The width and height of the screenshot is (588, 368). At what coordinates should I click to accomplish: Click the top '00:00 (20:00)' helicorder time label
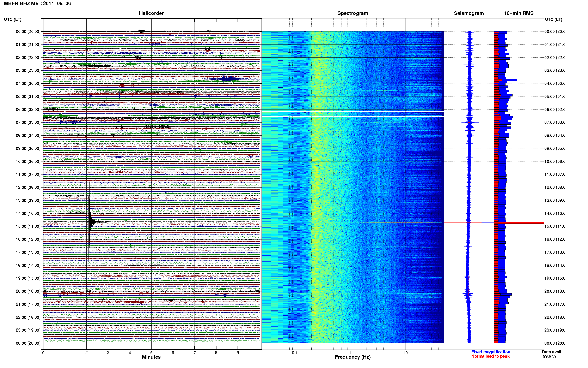pyautogui.click(x=28, y=31)
